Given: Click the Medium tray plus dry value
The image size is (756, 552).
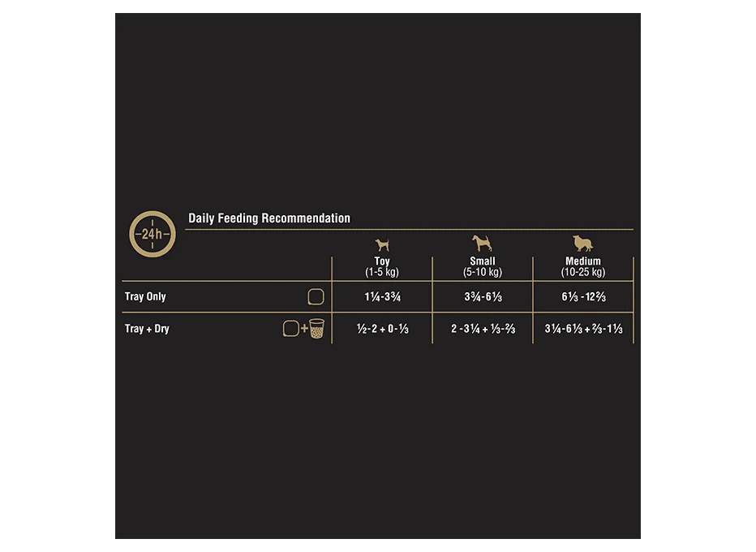Looking at the screenshot, I should coord(583,329).
